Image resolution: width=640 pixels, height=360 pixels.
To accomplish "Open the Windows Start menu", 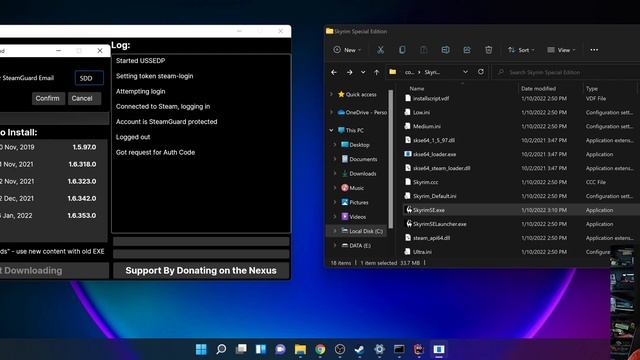I will 201,349.
